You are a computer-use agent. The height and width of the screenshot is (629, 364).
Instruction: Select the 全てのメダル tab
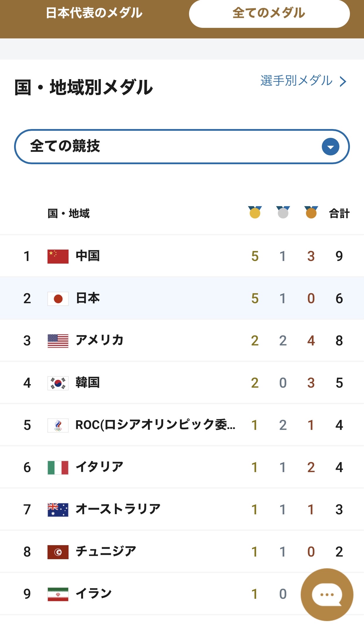point(269,13)
